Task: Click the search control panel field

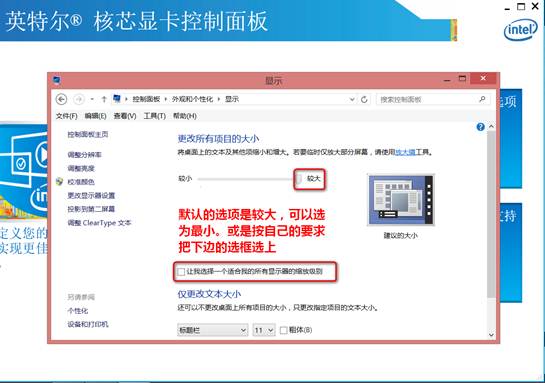Action: pyautogui.click(x=433, y=99)
